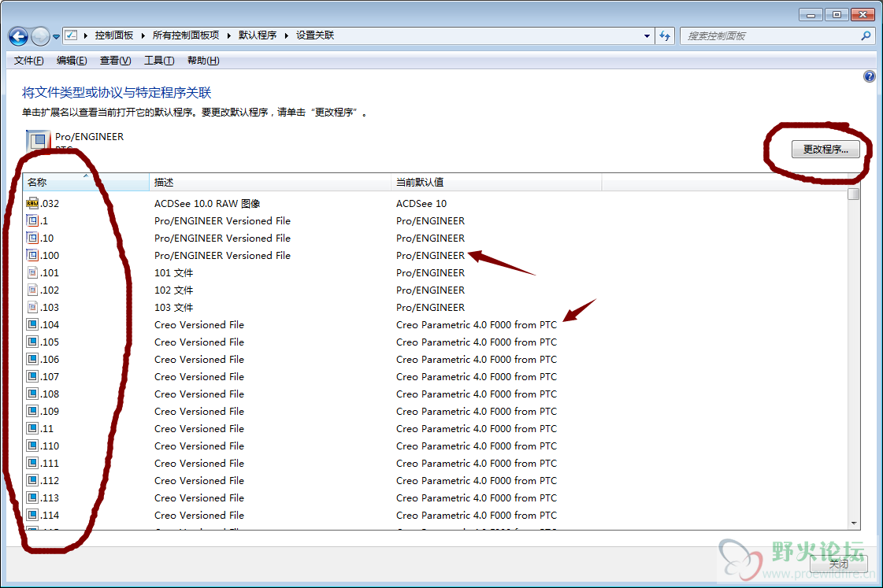The height and width of the screenshot is (588, 883).
Task: Expand arrow after 控制面板 breadcrumb
Action: click(143, 35)
